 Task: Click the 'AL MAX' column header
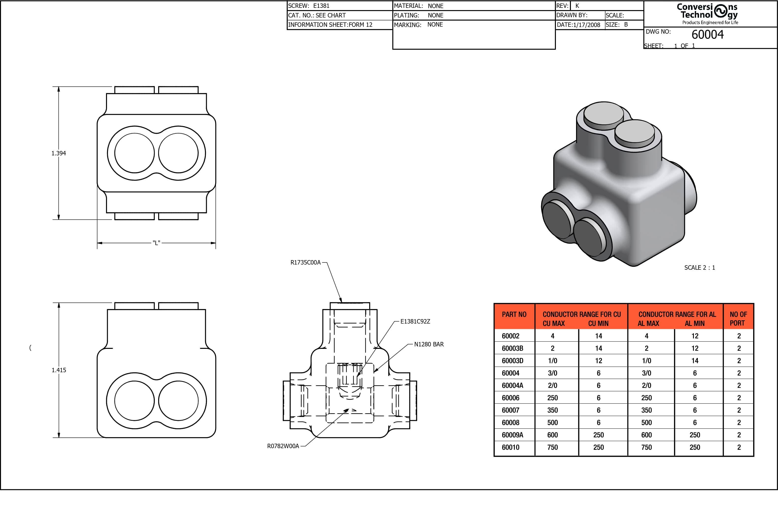coord(648,324)
